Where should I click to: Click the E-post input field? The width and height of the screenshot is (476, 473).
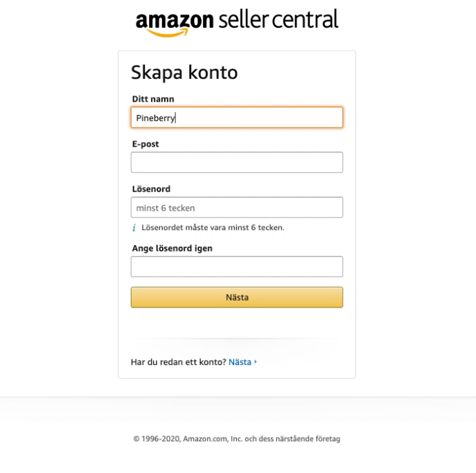(236, 163)
